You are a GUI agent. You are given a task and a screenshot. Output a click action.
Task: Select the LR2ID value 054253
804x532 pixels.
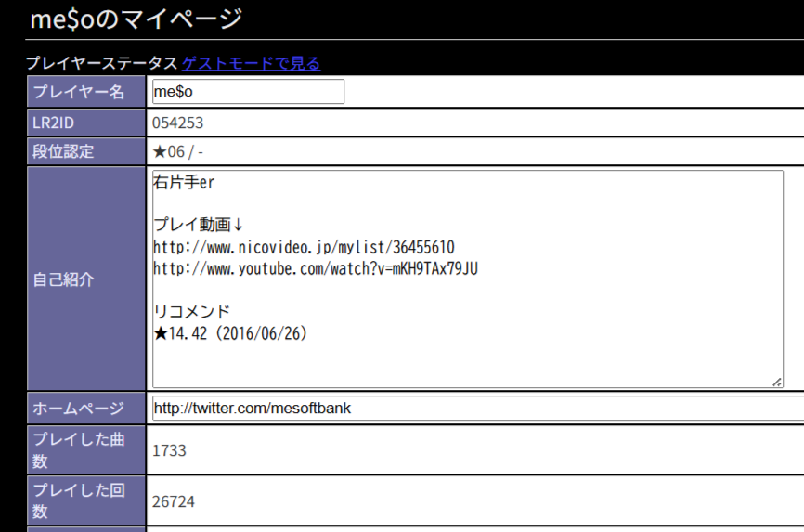[x=178, y=123]
